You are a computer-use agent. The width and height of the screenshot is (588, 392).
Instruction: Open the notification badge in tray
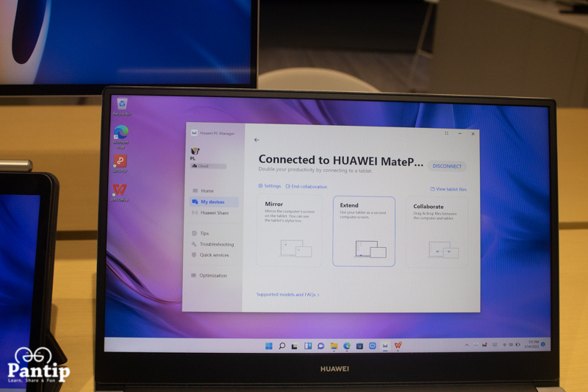[x=543, y=344]
